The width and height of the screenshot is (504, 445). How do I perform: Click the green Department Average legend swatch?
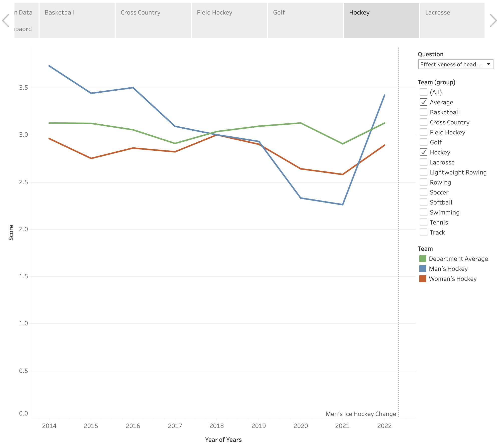tap(423, 259)
